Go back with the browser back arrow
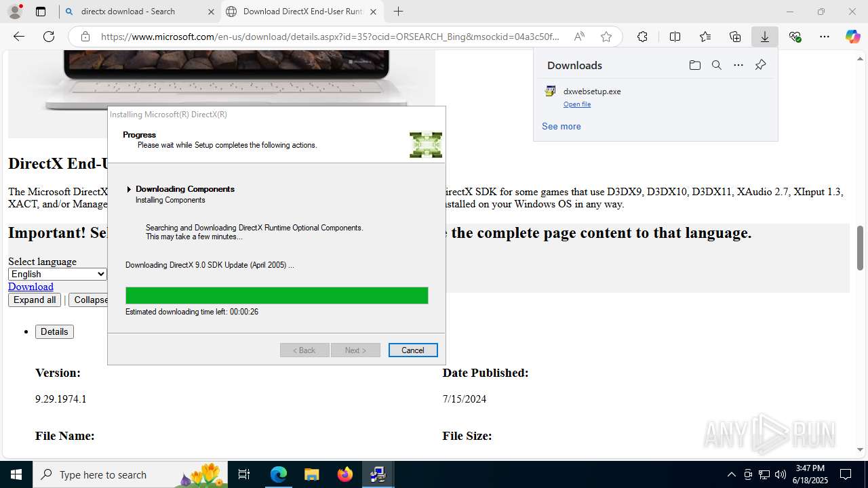868x488 pixels. pyautogui.click(x=19, y=37)
